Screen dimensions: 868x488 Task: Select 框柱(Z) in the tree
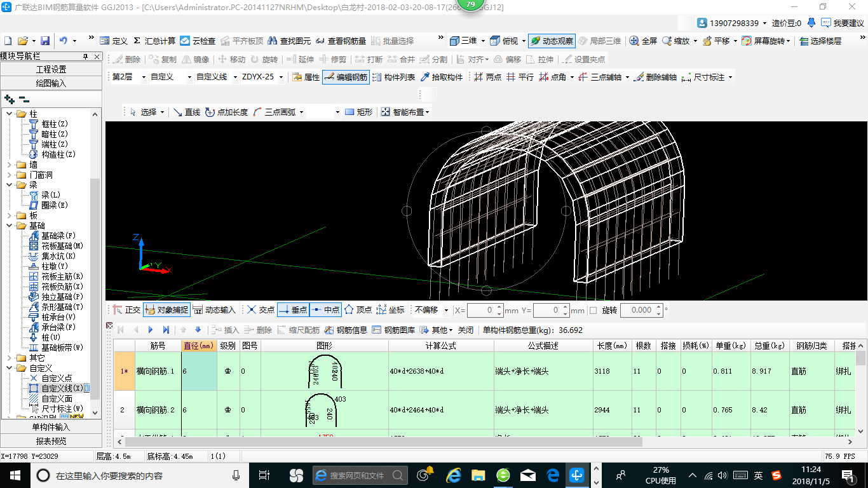click(x=54, y=124)
